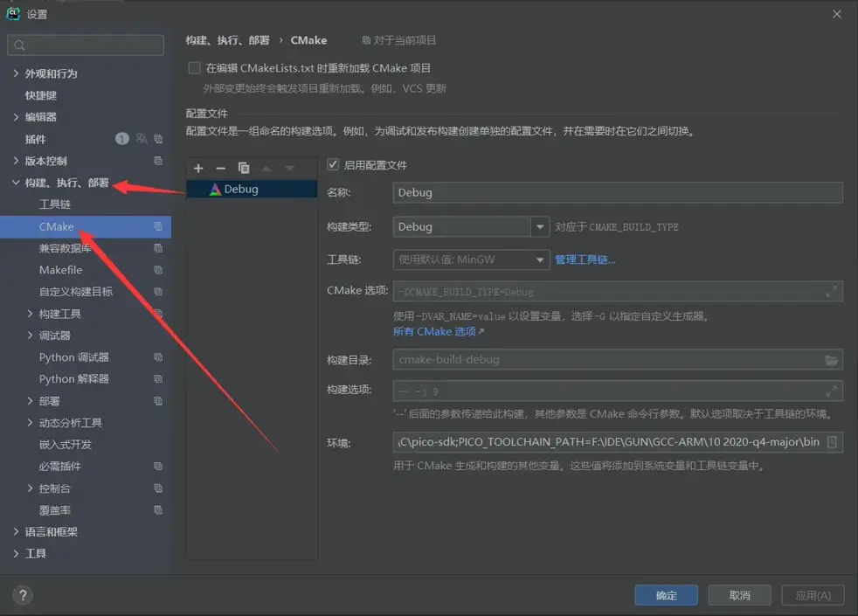Image resolution: width=858 pixels, height=616 pixels.
Task: Click the 名称 field containing Debug
Action: pyautogui.click(x=612, y=192)
